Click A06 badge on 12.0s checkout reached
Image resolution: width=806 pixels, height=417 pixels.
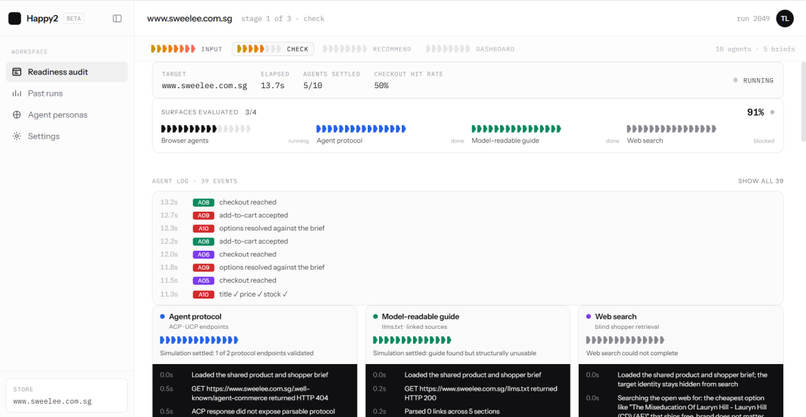[204, 255]
